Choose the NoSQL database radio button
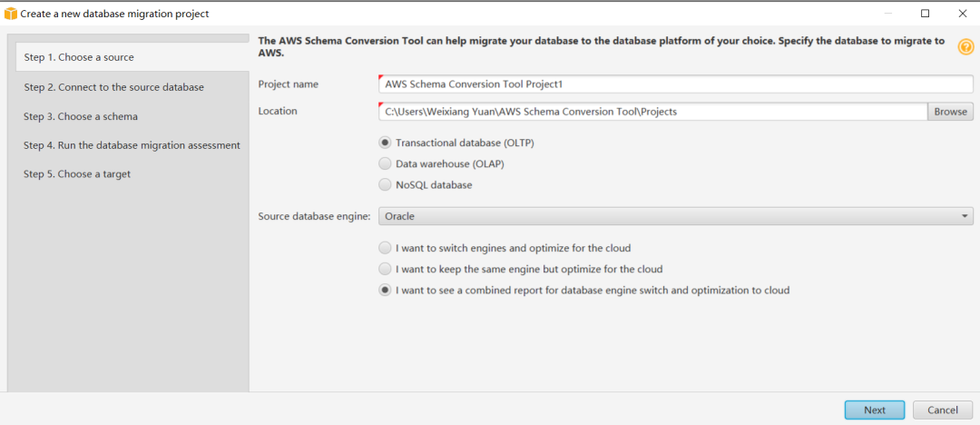Viewport: 980px width, 425px height. 386,185
